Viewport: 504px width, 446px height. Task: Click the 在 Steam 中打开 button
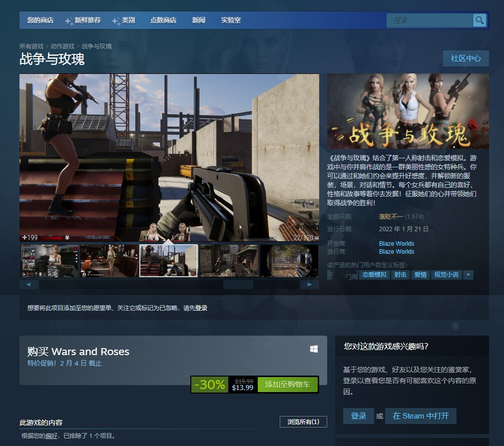[x=421, y=416]
